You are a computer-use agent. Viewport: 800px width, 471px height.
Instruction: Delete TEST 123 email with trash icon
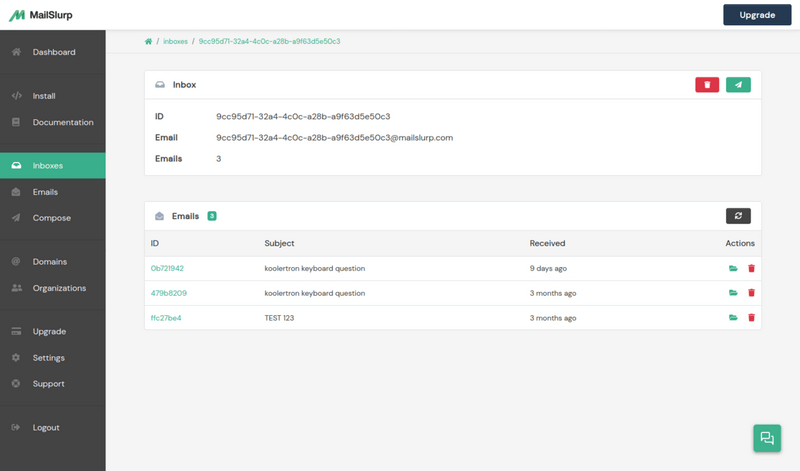[x=751, y=317]
